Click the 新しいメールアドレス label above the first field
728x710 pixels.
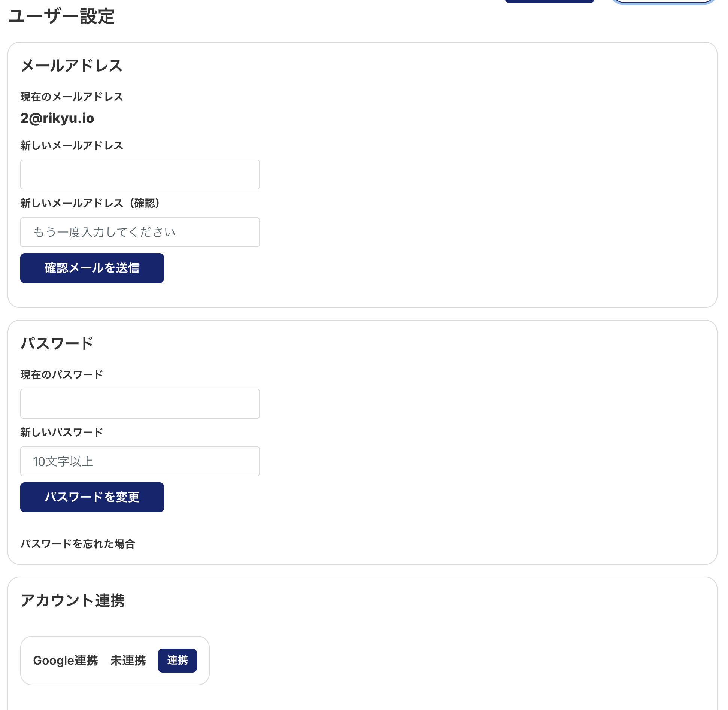click(72, 146)
